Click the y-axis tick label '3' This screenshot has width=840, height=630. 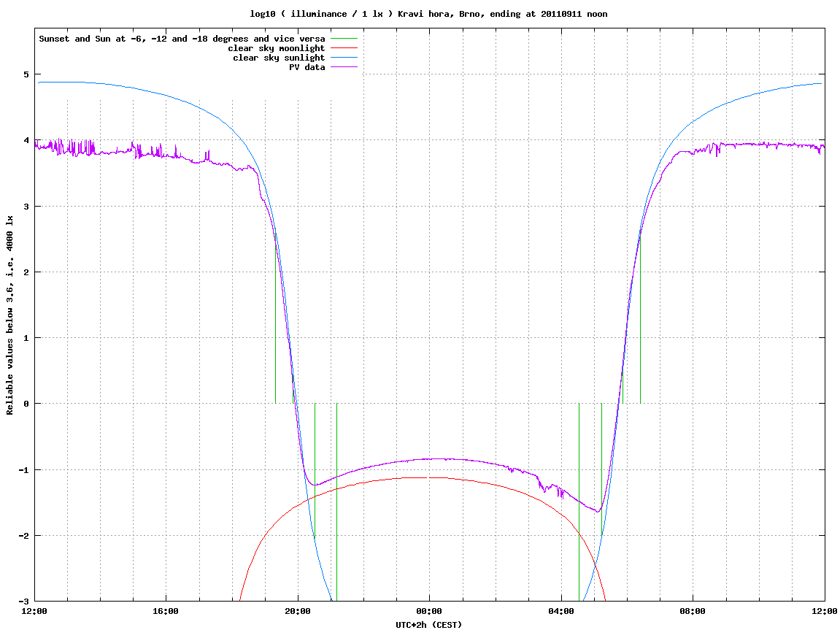pos(26,207)
